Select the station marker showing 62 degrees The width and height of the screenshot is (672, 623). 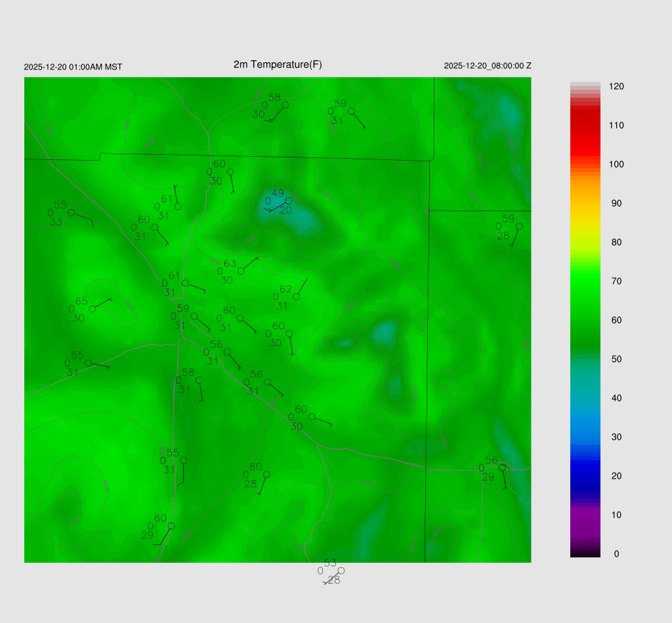point(296,296)
